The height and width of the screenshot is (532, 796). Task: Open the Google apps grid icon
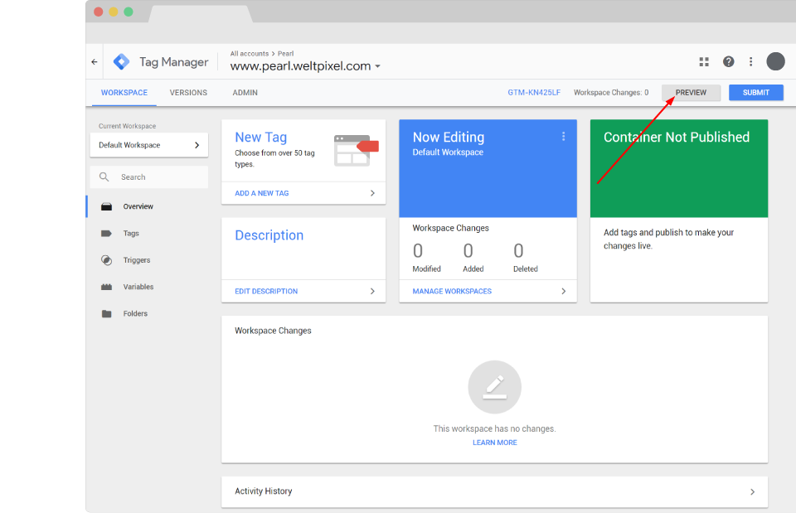[703, 61]
